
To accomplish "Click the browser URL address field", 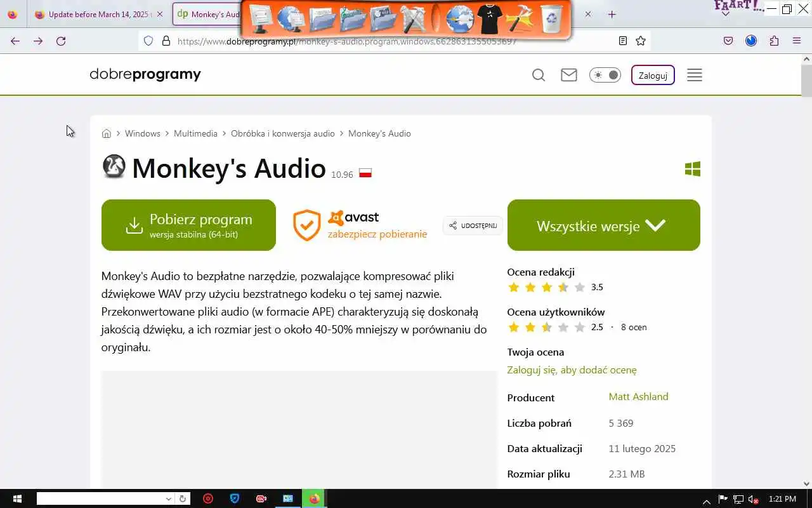I will [x=393, y=41].
